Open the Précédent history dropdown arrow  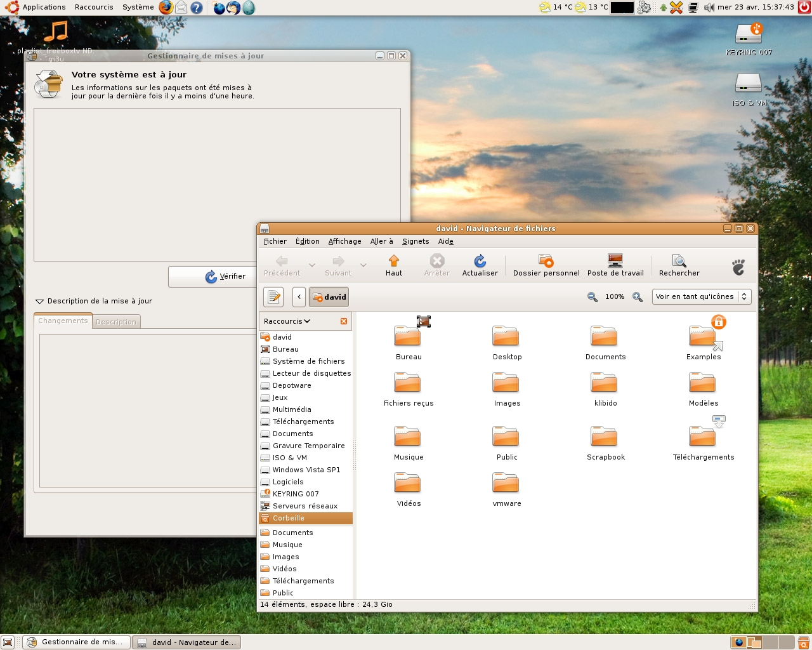311,265
